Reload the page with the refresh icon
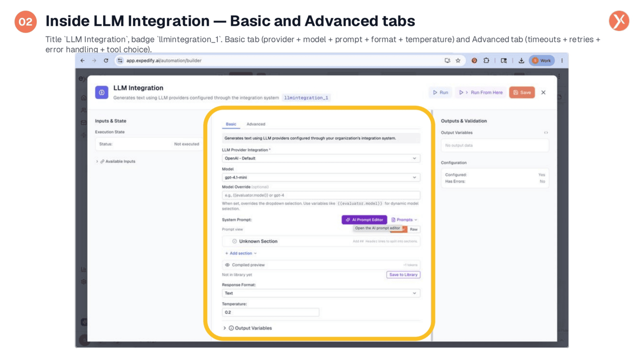Screen dimensions: 644x362 tap(106, 61)
